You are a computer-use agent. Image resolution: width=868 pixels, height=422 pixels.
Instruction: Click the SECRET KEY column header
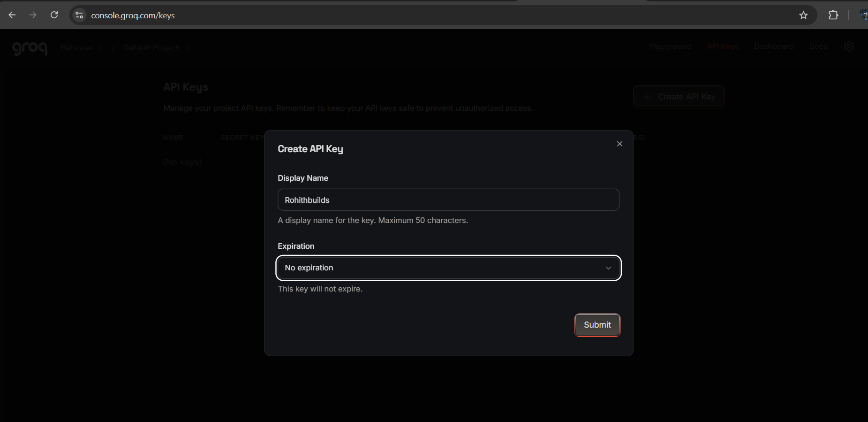tap(242, 138)
